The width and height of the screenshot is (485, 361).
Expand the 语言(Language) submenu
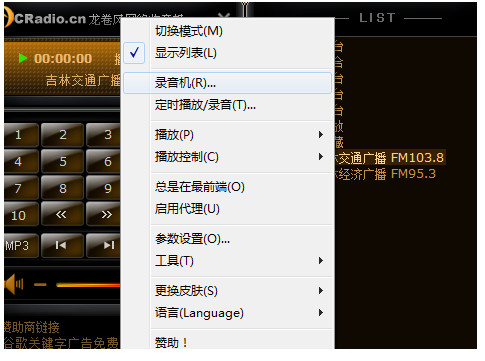228,313
